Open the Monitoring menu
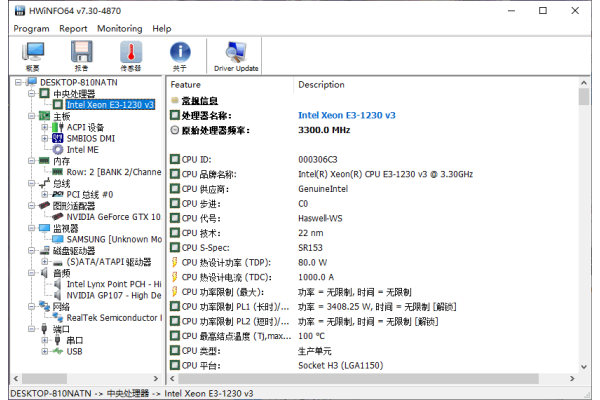Screen dimensions: 600x400 [119, 29]
